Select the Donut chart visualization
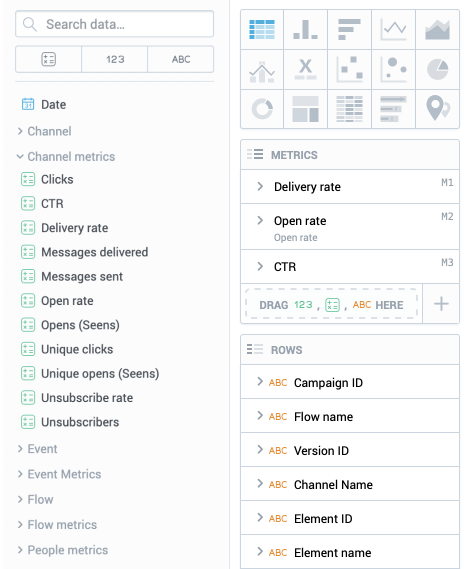471x569 pixels. pos(262,109)
